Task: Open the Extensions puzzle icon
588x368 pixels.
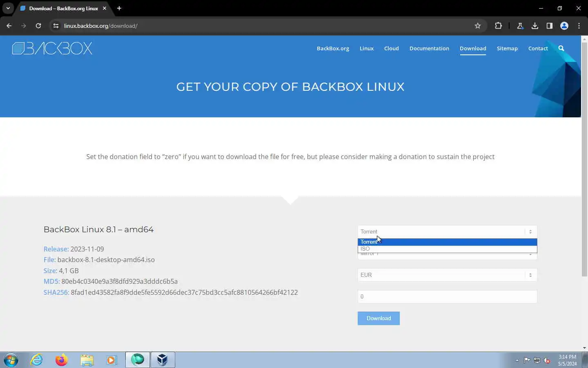Action: point(498,26)
